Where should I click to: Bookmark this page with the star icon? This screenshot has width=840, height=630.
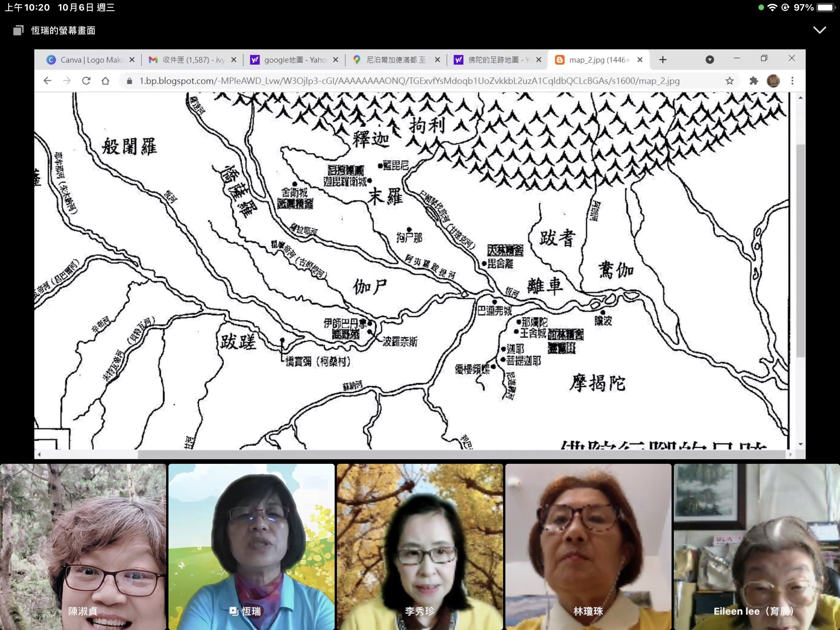click(729, 80)
